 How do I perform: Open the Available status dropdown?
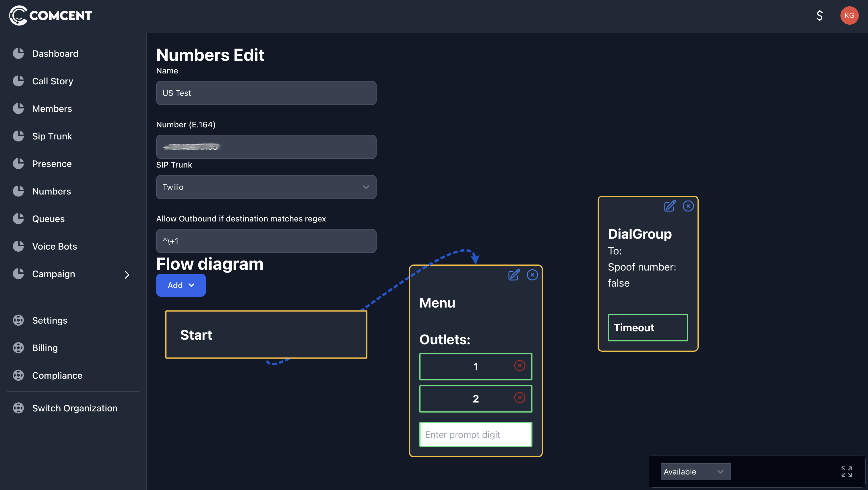pyautogui.click(x=695, y=471)
